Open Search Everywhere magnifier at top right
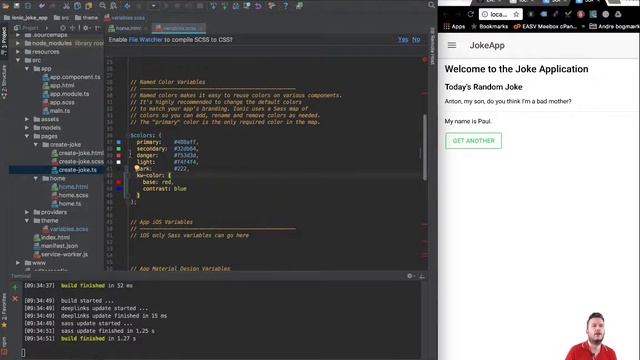 click(x=431, y=5)
